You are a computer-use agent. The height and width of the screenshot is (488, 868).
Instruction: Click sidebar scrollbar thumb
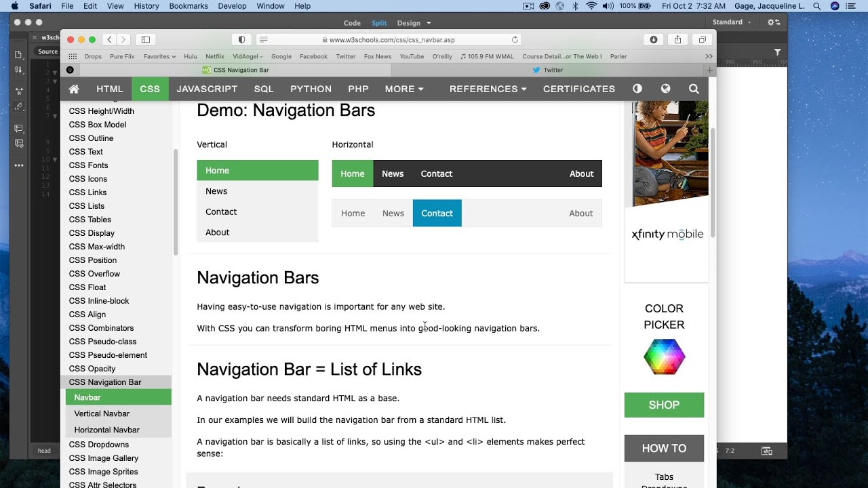pos(176,202)
